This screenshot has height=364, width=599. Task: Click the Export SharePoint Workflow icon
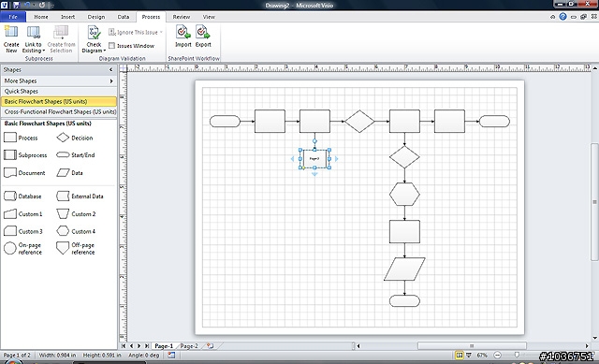tap(203, 36)
